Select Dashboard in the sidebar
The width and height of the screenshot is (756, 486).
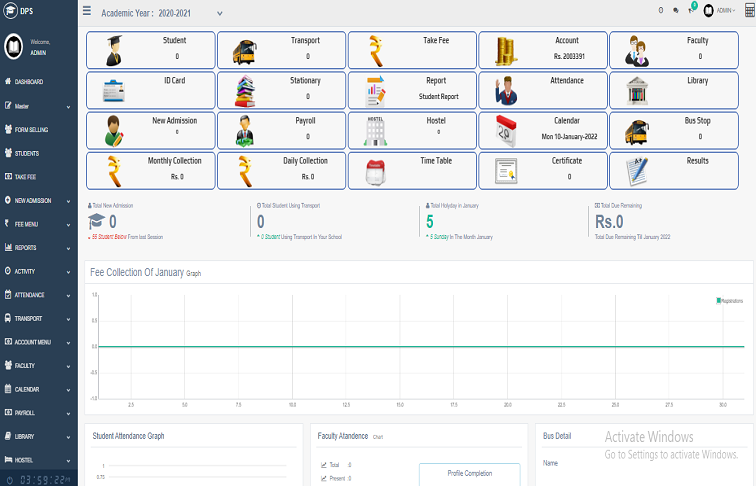39,82
